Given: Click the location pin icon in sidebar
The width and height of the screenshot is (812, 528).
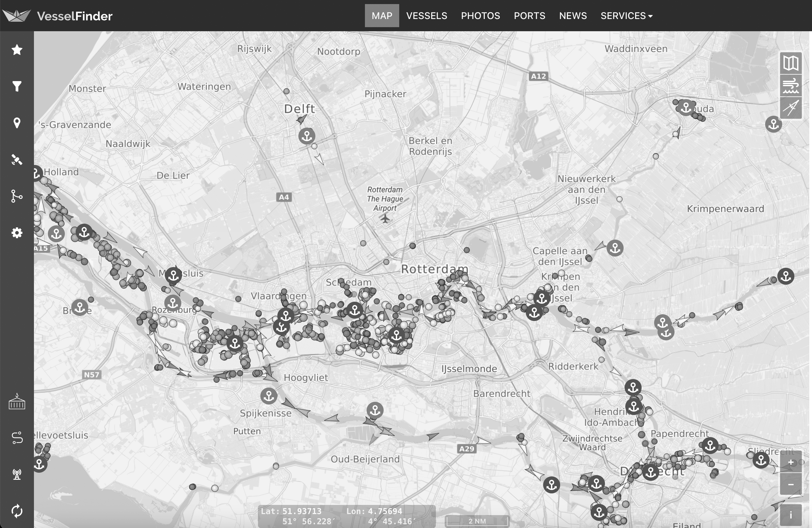Looking at the screenshot, I should tap(17, 123).
